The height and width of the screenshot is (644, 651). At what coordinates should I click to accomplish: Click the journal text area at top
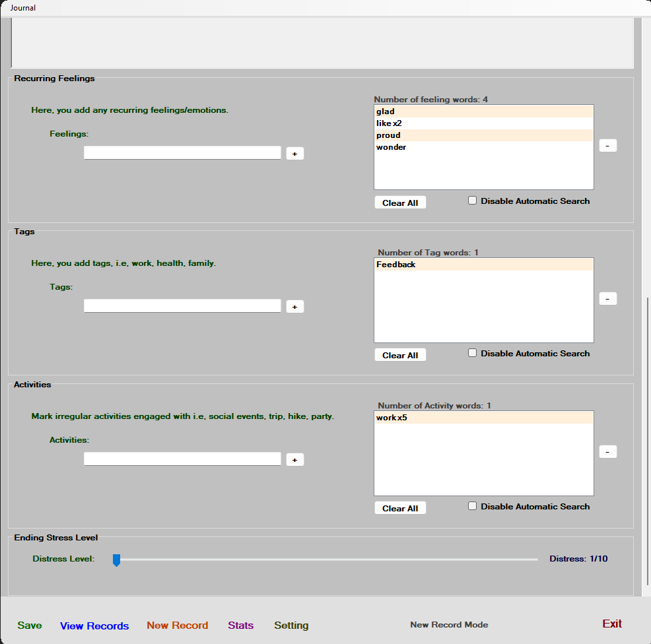click(322, 43)
